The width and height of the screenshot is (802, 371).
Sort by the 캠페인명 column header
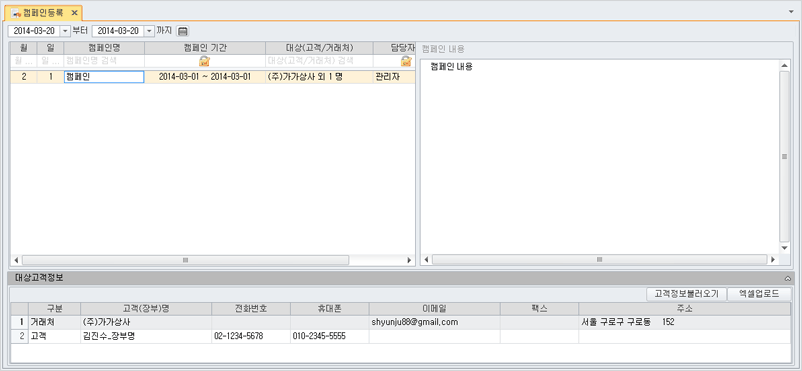(104, 48)
